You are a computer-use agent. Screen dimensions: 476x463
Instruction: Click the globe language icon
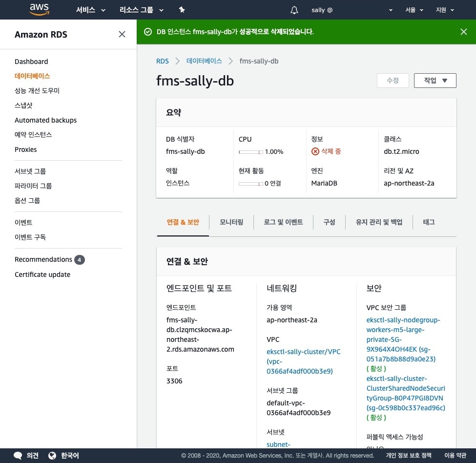point(53,455)
